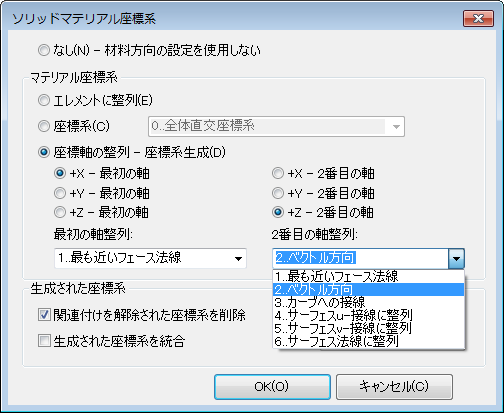This screenshot has height=413, width=504.
Task: Choose +Z - 最初の軸 radio button
Action: pyautogui.click(x=60, y=212)
